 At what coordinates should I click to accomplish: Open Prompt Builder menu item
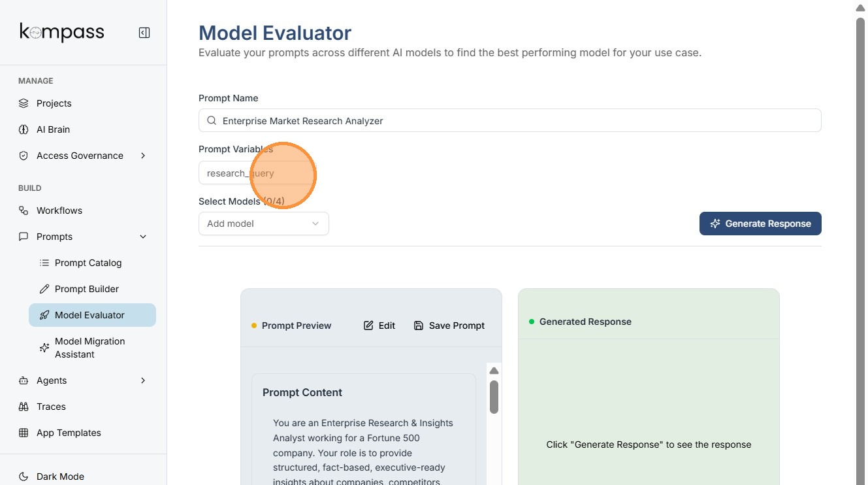click(87, 289)
